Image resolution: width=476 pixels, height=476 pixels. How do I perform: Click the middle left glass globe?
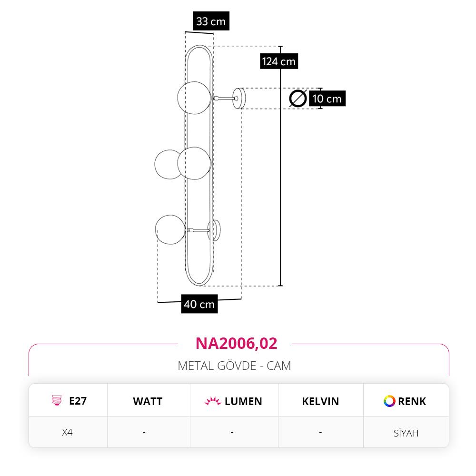point(168,164)
